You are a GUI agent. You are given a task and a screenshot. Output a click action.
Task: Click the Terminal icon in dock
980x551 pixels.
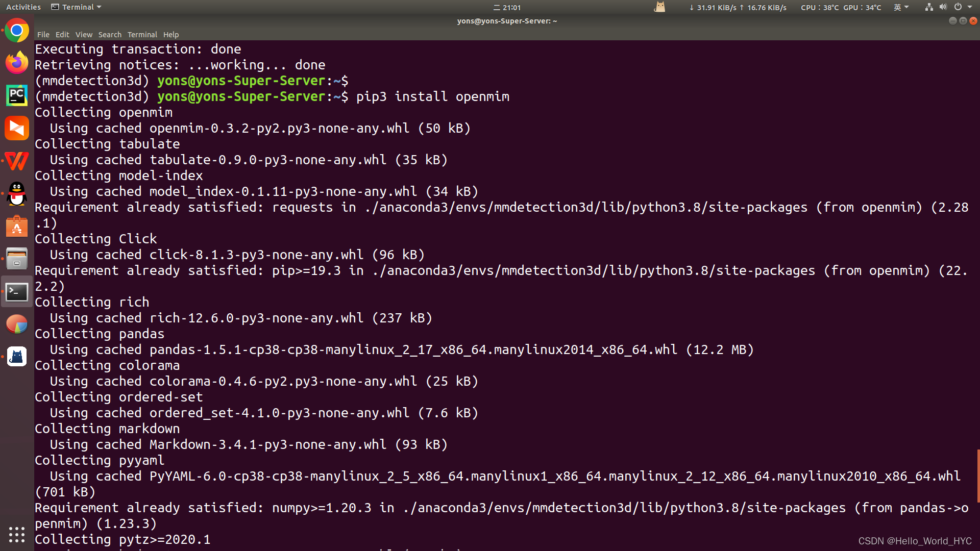[17, 292]
